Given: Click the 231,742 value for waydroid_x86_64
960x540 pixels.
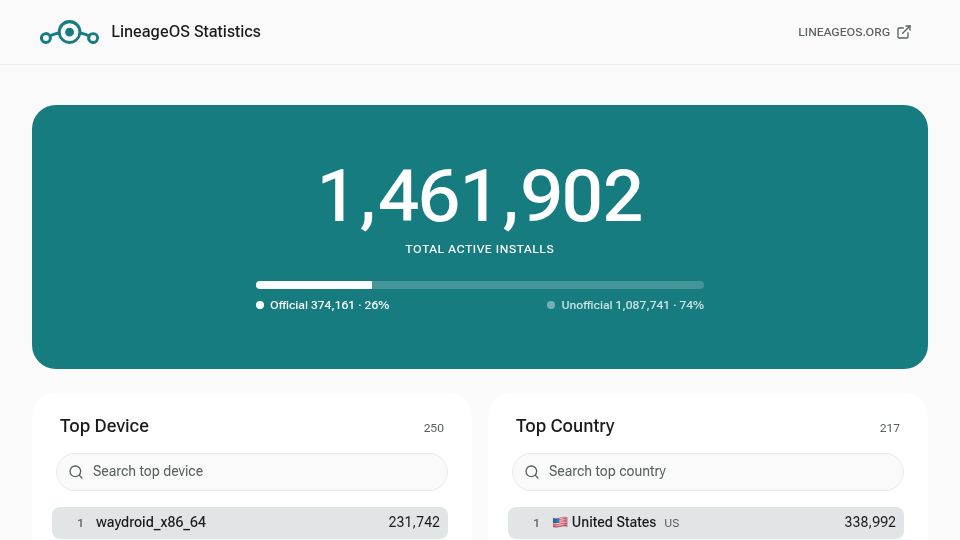Looking at the screenshot, I should pyautogui.click(x=414, y=522).
